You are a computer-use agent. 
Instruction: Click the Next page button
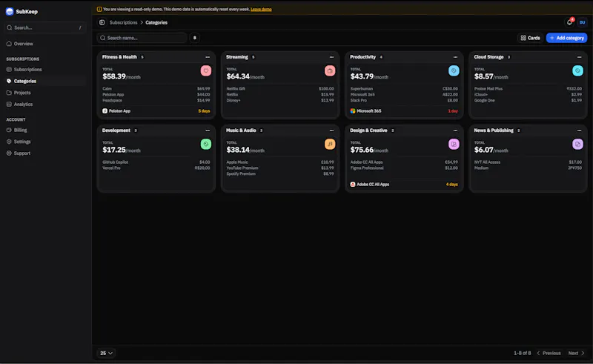point(577,353)
